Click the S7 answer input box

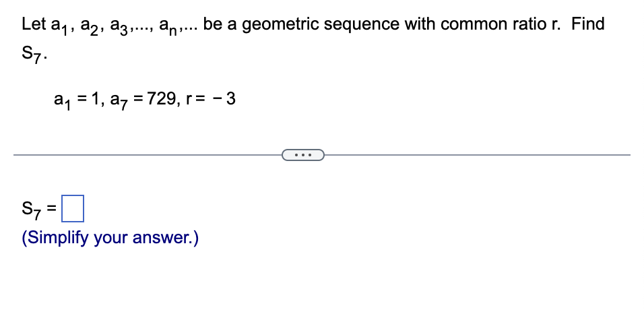click(x=73, y=208)
